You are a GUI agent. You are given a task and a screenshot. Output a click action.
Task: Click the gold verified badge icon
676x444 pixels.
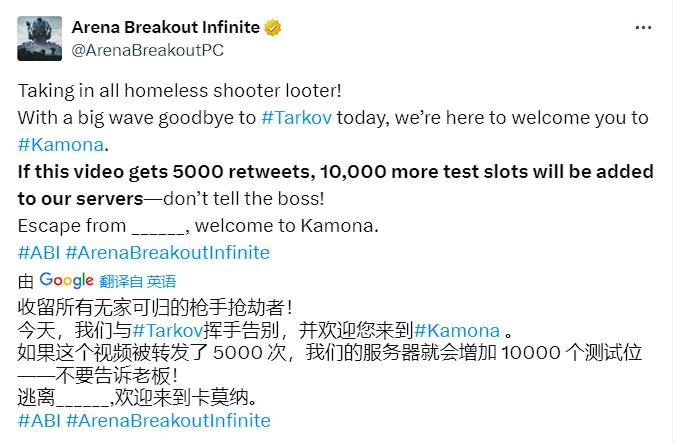click(273, 28)
